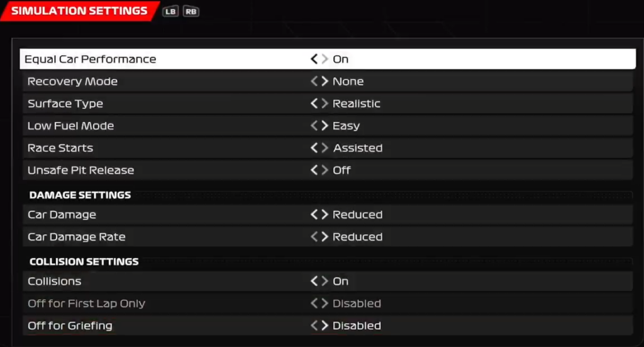Click right arrow for Recovery Mode
Viewport: 644px width, 347px height.
pos(325,81)
